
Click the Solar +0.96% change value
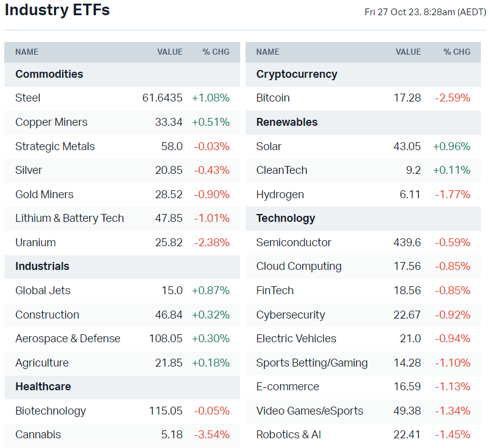(x=451, y=146)
